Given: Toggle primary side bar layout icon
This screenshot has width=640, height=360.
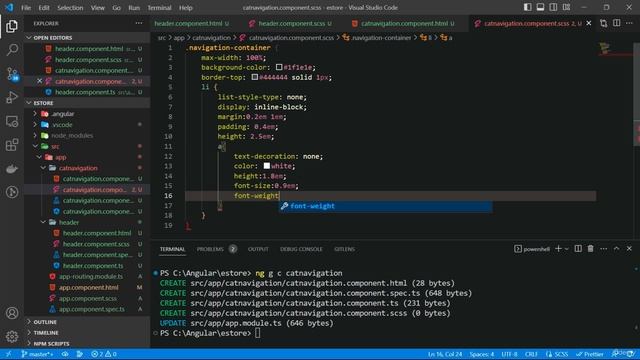Looking at the screenshot, I should (x=527, y=7).
